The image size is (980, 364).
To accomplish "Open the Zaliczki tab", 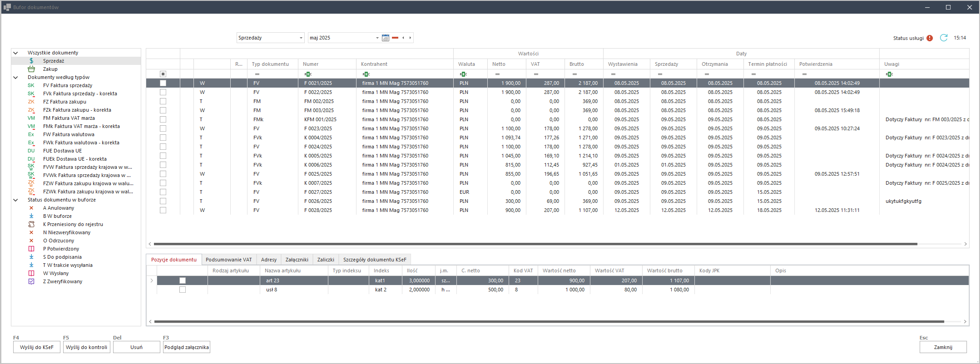I will click(326, 260).
